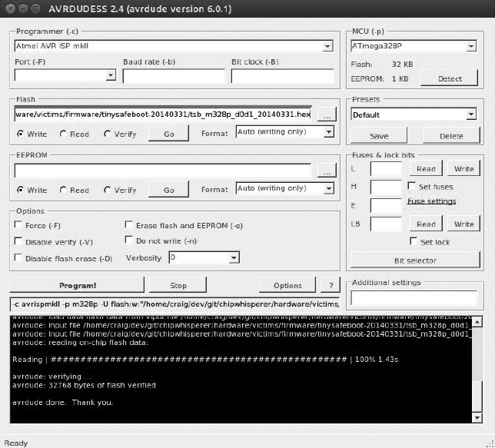Open the Options dialog
This screenshot has height=448, width=495.
click(287, 285)
